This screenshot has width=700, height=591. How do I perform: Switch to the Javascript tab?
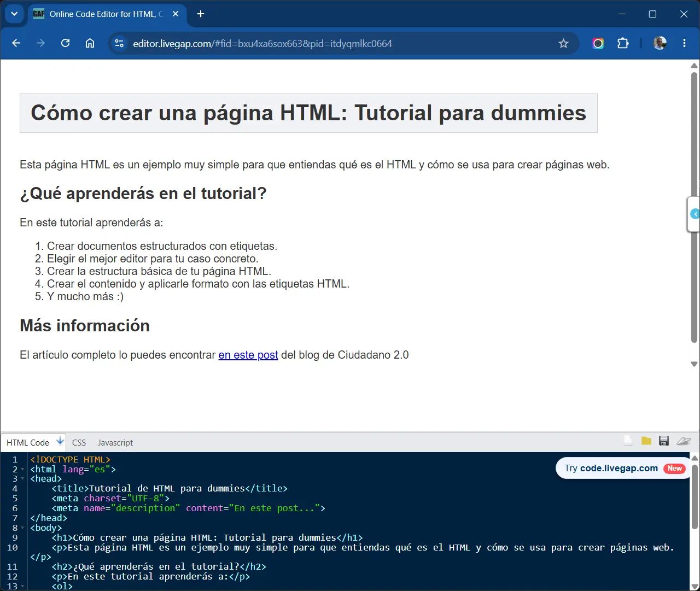point(115,442)
